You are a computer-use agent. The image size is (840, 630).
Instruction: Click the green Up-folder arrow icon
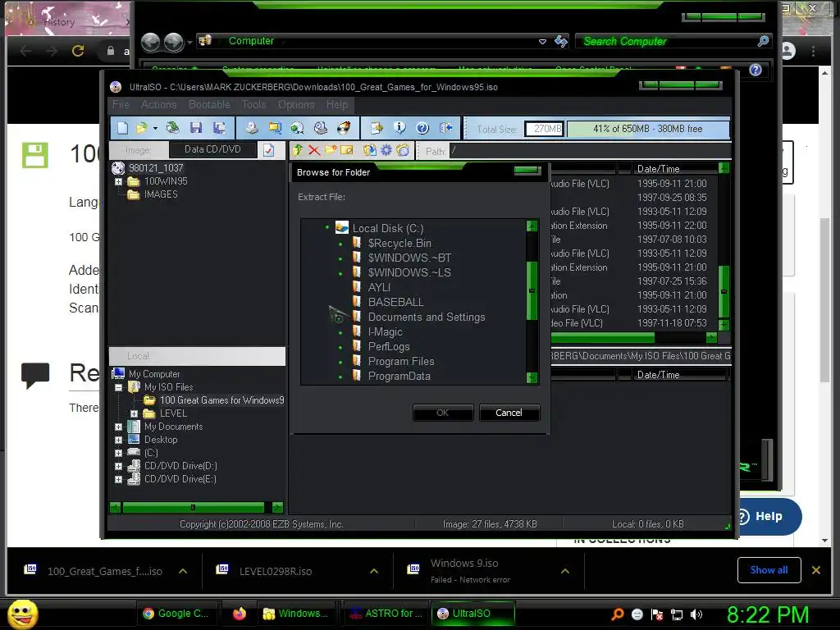(298, 151)
